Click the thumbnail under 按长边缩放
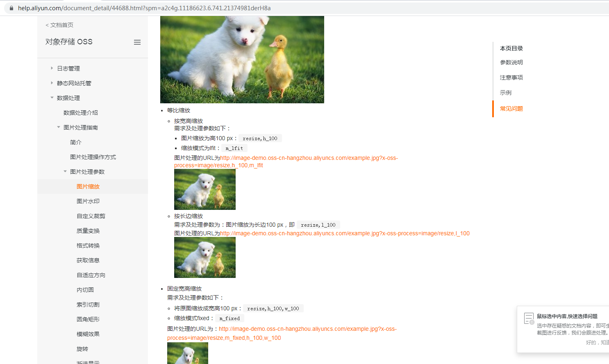 coord(205,257)
